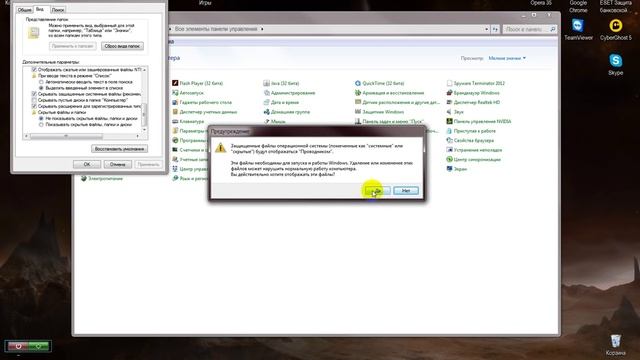
Task: Launch CyberGhost 5 from the desktop
Action: (616, 29)
